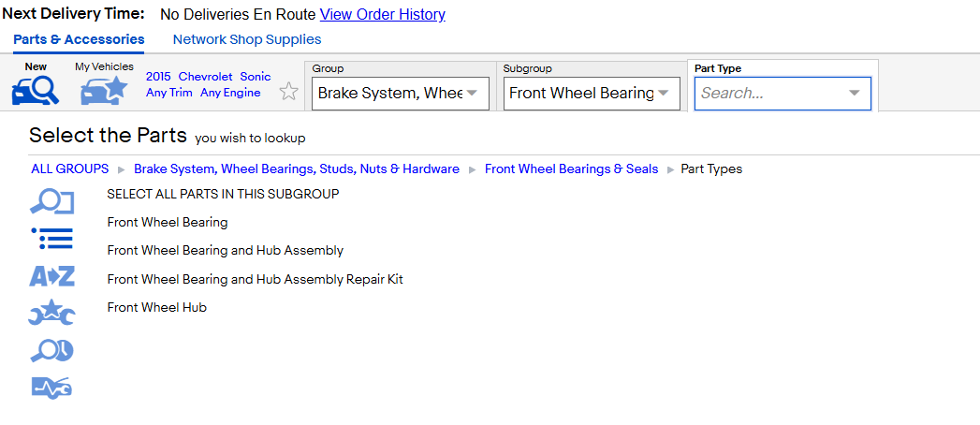980x425 pixels.
Task: Select Front Wheel Hub part type
Action: [157, 307]
